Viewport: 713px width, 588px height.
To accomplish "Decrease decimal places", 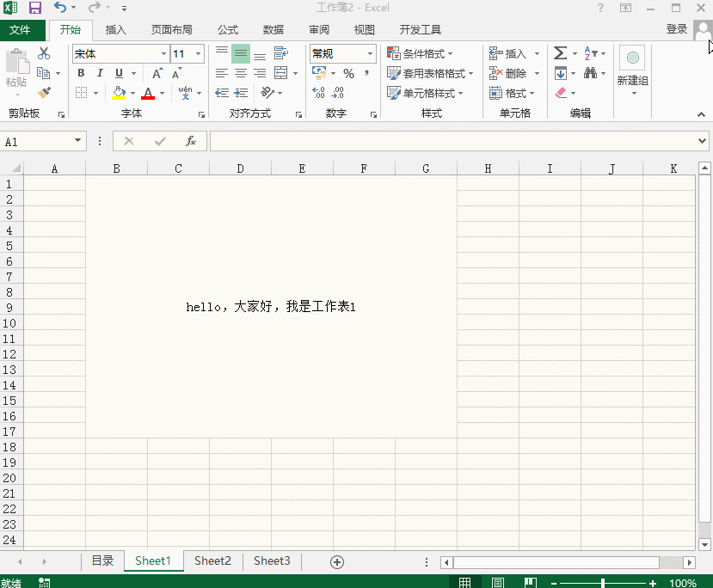I will pyautogui.click(x=338, y=93).
